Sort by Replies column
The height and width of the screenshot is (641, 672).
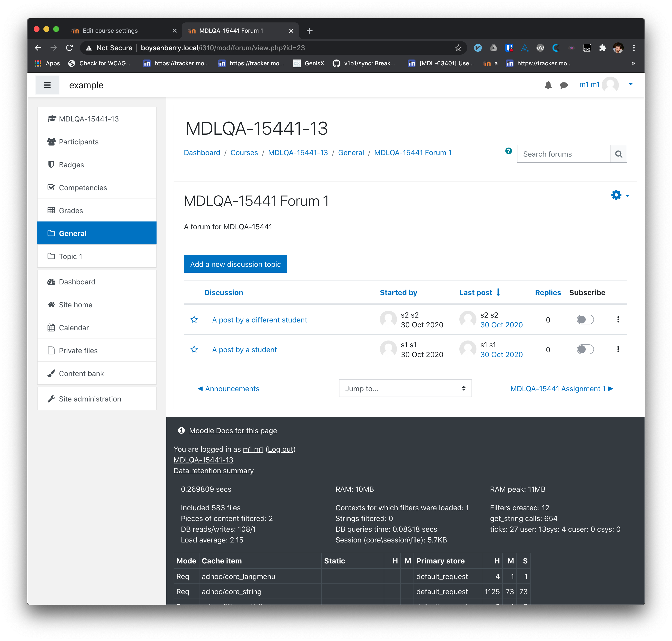(548, 293)
